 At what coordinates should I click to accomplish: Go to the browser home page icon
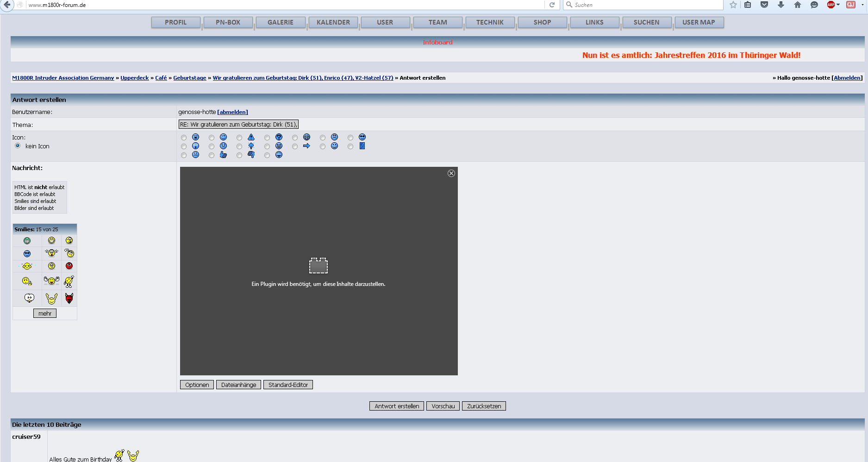click(798, 5)
